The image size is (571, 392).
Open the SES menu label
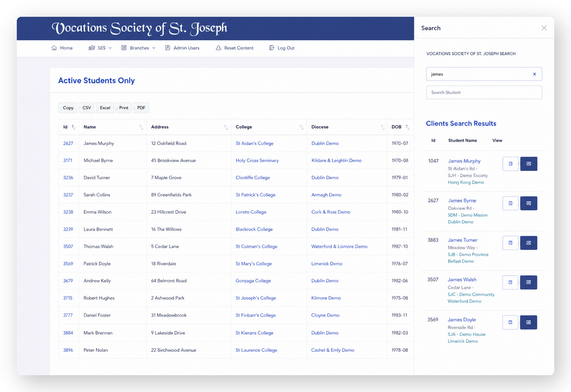pyautogui.click(x=101, y=48)
